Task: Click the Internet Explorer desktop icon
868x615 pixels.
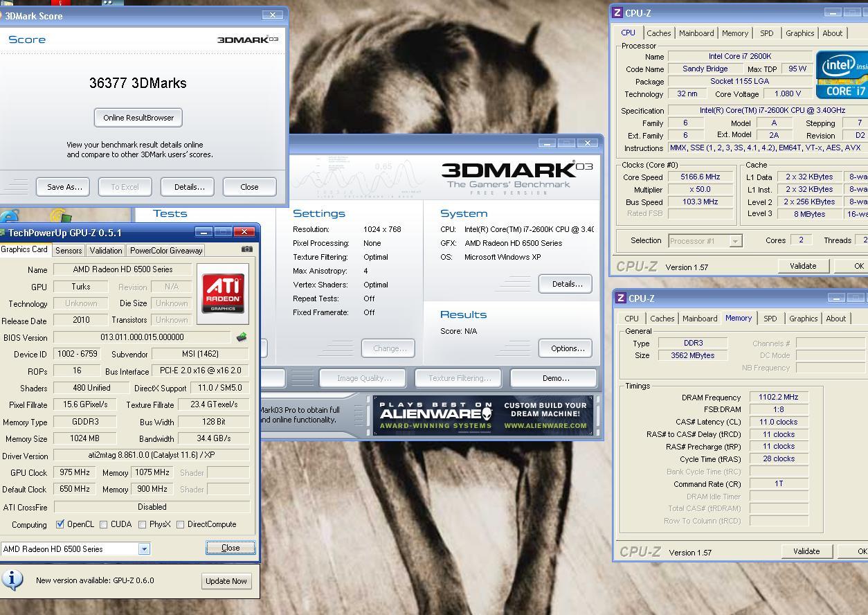Action: tap(10, 215)
